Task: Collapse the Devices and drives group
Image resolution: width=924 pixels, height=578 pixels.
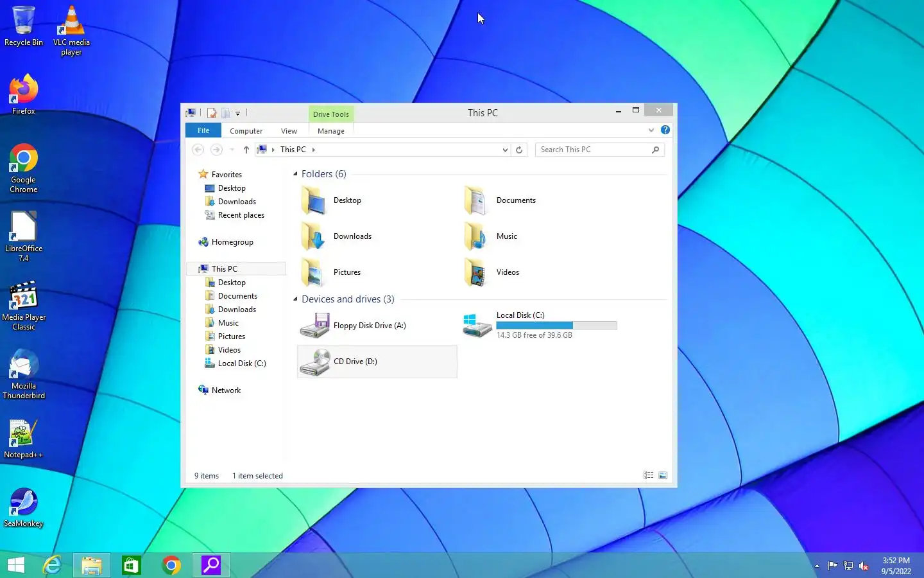Action: [296, 299]
